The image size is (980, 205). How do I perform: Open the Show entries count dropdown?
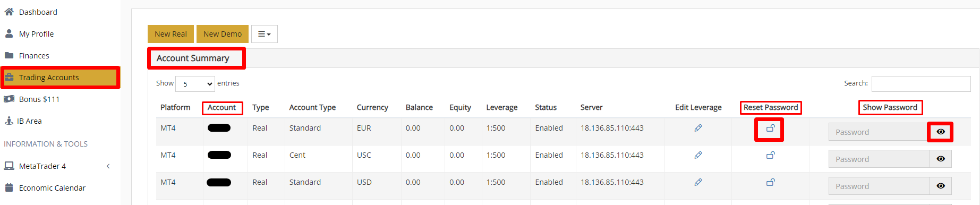(195, 84)
